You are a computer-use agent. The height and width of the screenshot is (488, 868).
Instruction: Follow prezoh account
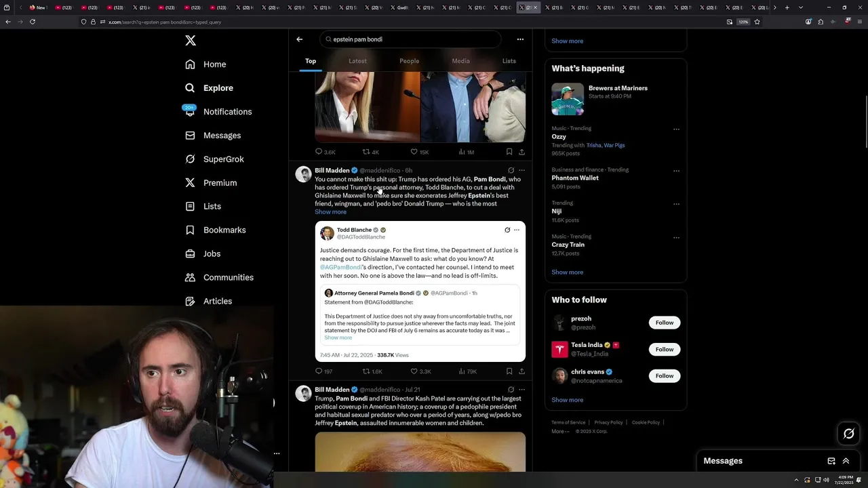pos(665,323)
